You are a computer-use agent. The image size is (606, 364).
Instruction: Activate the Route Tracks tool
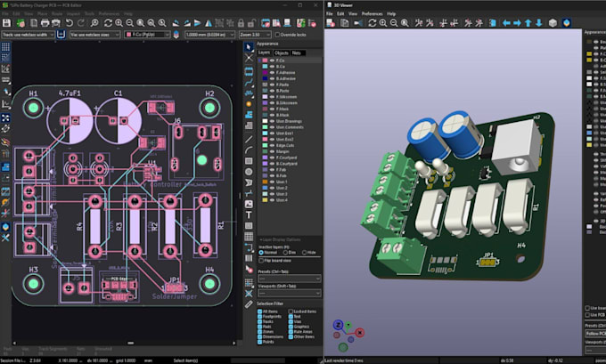click(x=249, y=82)
